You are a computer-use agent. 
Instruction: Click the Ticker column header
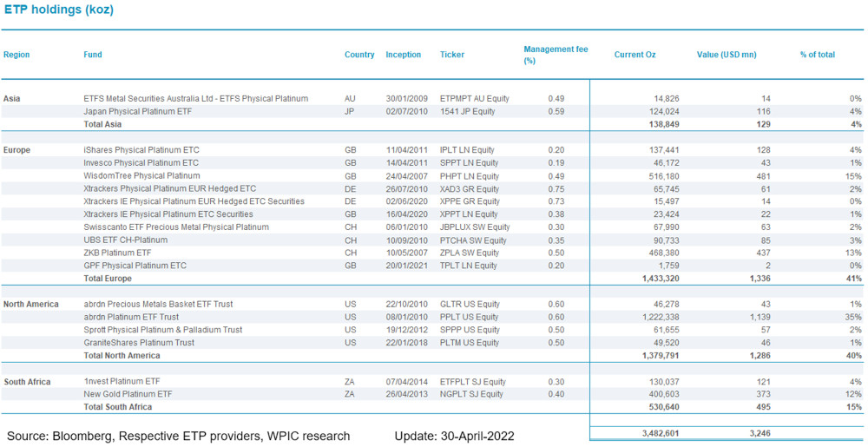452,55
